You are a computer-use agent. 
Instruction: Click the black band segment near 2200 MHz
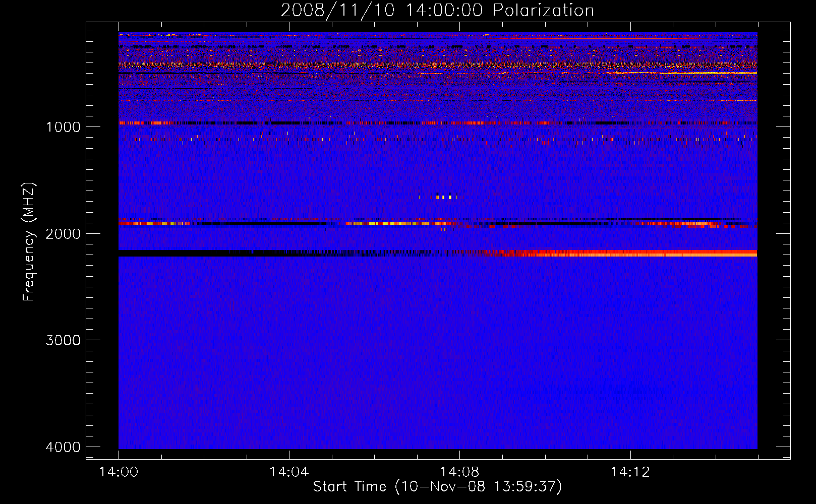[x=202, y=253]
